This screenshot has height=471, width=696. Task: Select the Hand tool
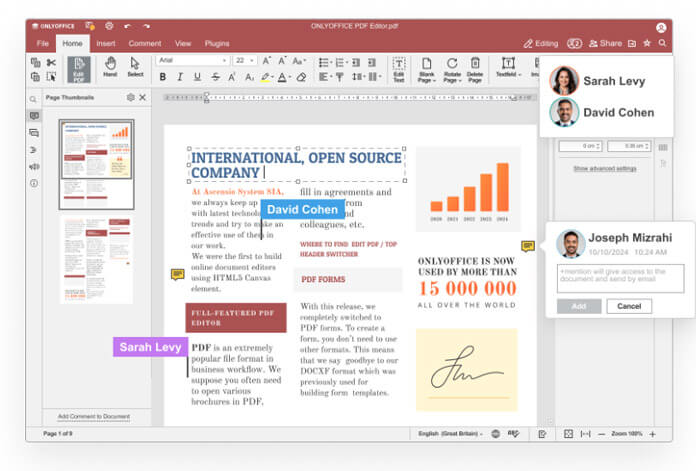pyautogui.click(x=110, y=67)
